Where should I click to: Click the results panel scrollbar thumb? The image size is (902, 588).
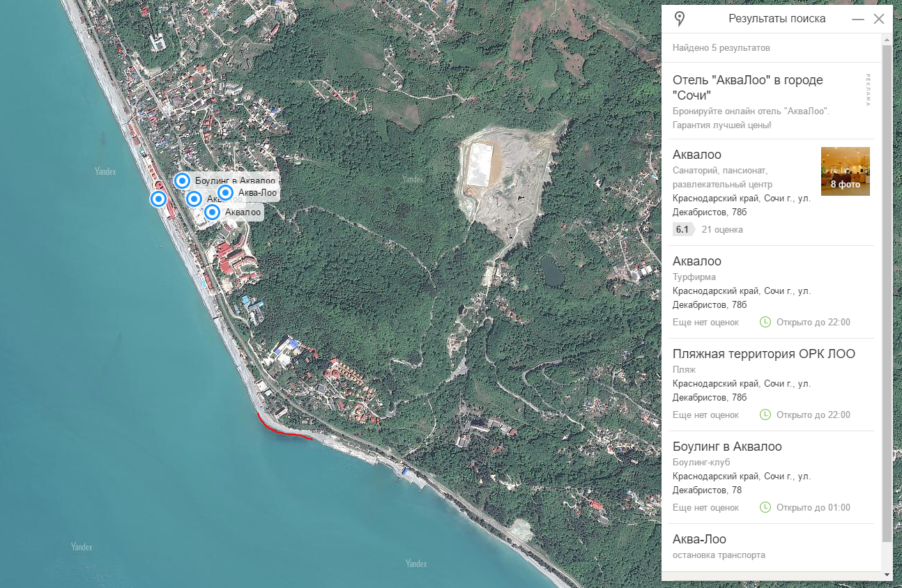[x=887, y=293]
